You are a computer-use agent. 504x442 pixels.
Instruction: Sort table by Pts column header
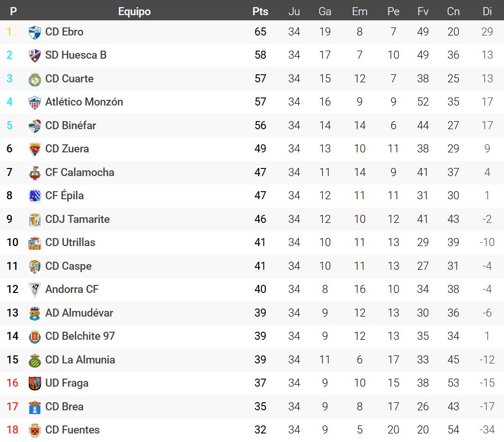260,11
